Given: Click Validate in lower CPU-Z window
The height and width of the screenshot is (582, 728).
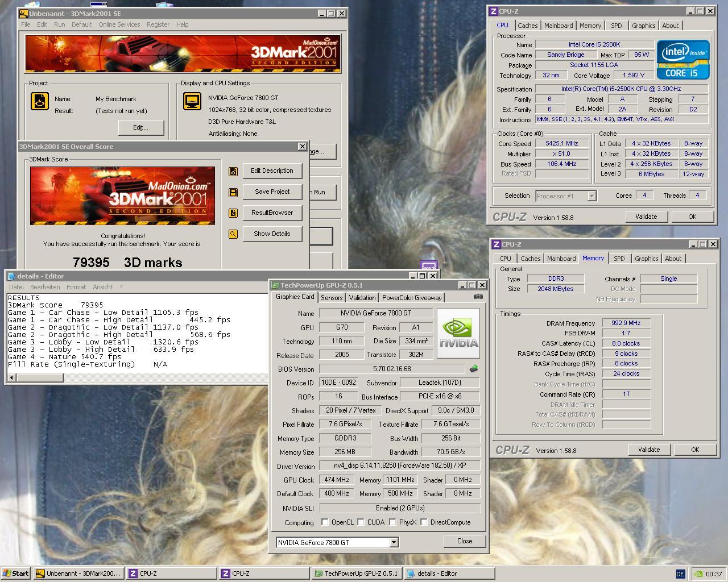Looking at the screenshot, I should point(649,450).
